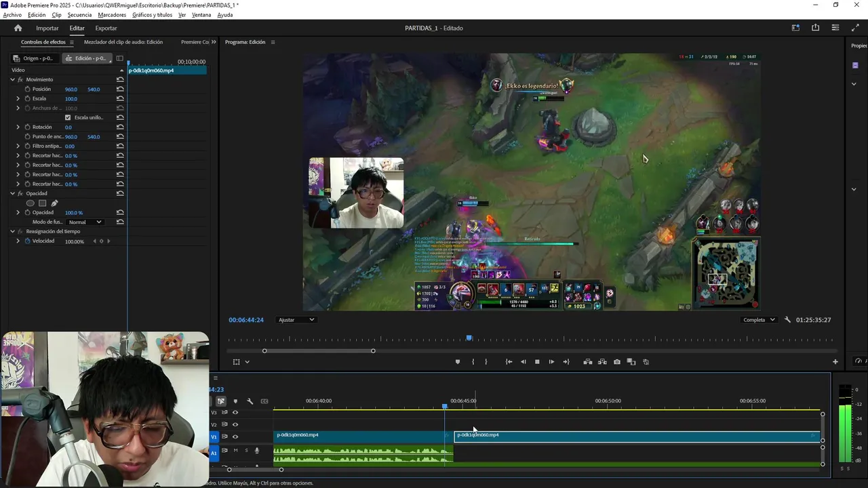Toggle animation stopwatch for Rotación
Screen dimensions: 868x488
tap(27, 127)
